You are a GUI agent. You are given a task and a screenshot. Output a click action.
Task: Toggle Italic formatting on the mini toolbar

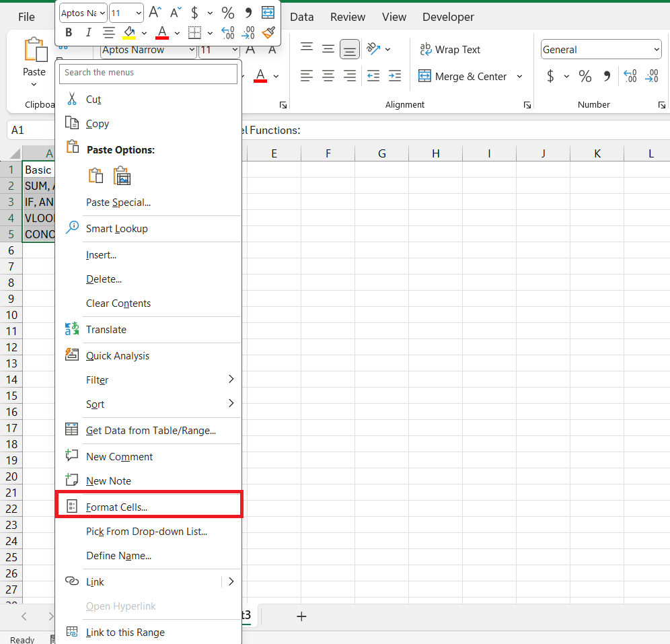88,32
